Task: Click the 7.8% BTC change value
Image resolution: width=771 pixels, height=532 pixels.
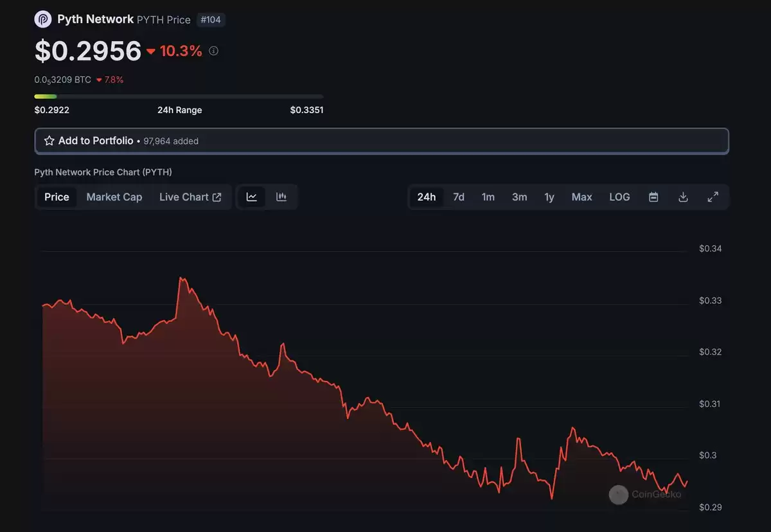Action: coord(110,80)
